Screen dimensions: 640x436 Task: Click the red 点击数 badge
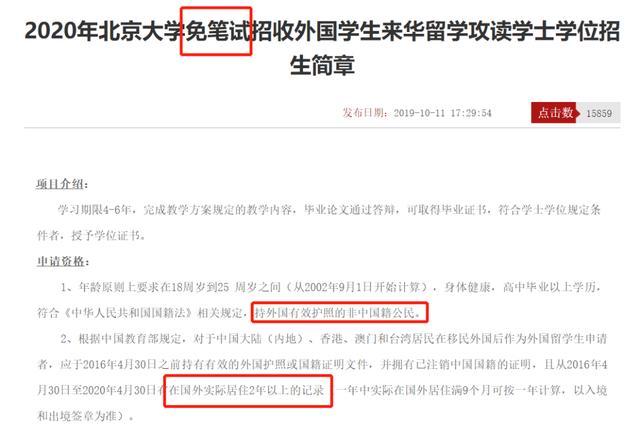(x=555, y=113)
